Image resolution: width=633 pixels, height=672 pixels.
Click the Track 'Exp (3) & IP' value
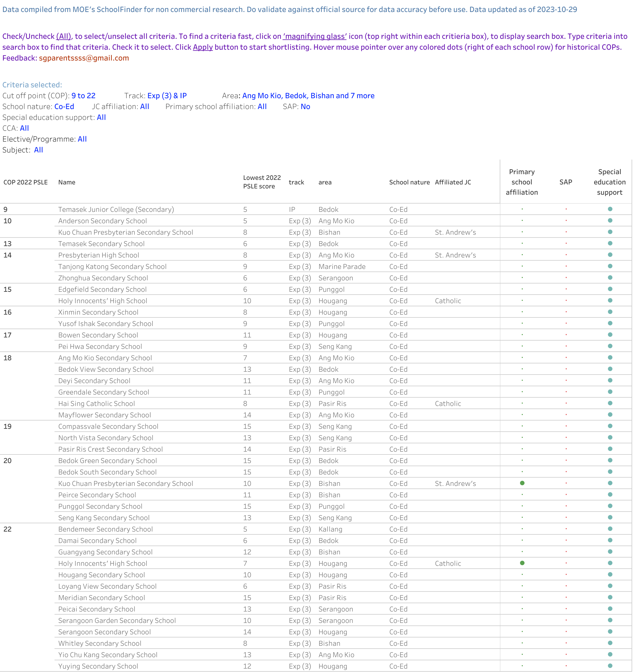pos(167,96)
